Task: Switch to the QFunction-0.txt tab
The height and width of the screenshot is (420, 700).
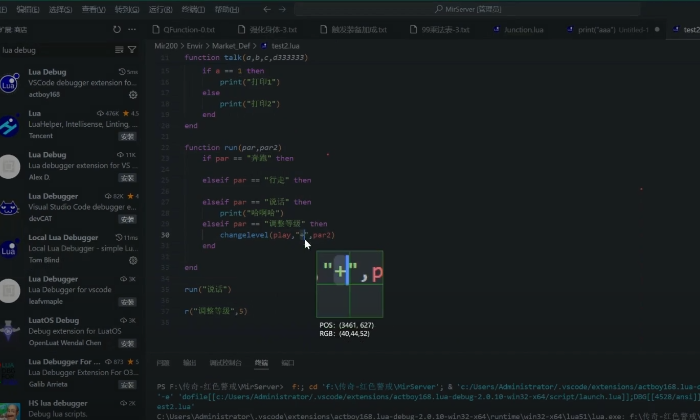Action: point(187,30)
